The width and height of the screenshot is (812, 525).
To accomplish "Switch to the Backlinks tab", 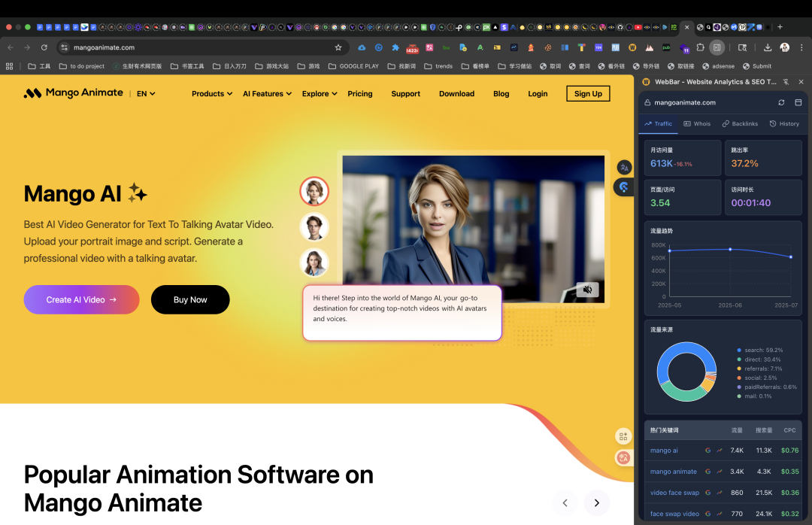I will pyautogui.click(x=740, y=124).
